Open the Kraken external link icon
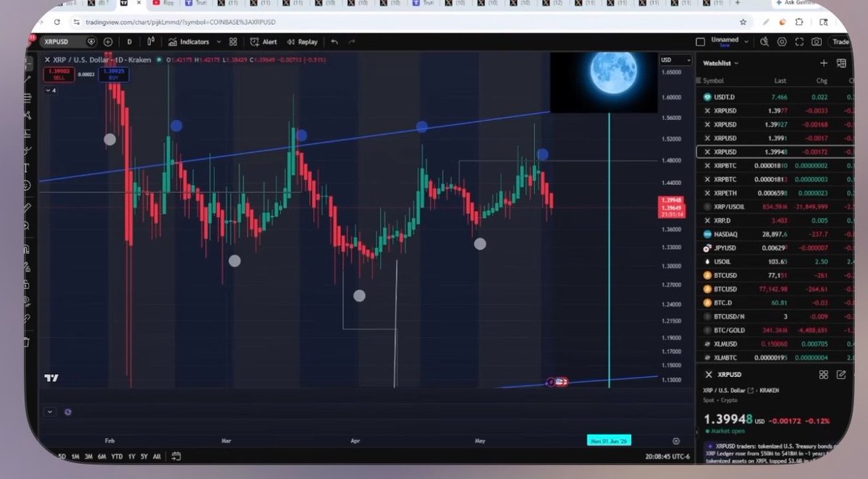Screen dimensions: 868x479 751,391
